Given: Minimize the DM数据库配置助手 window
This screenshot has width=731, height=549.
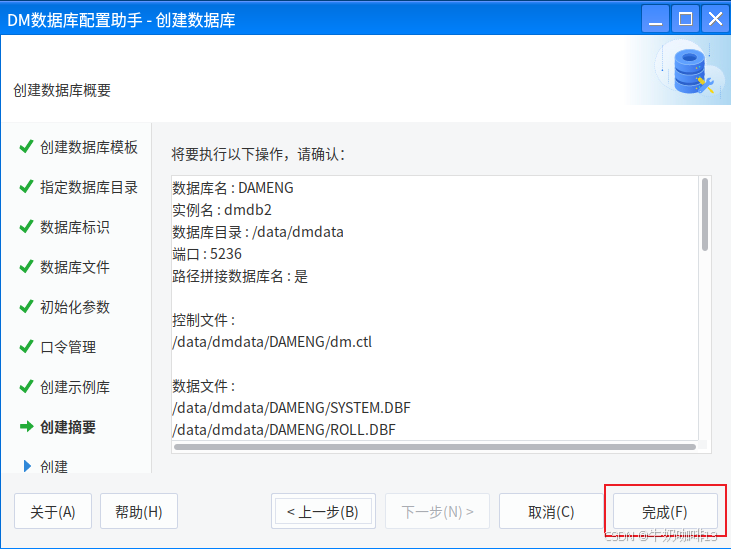Looking at the screenshot, I should pos(655,19).
